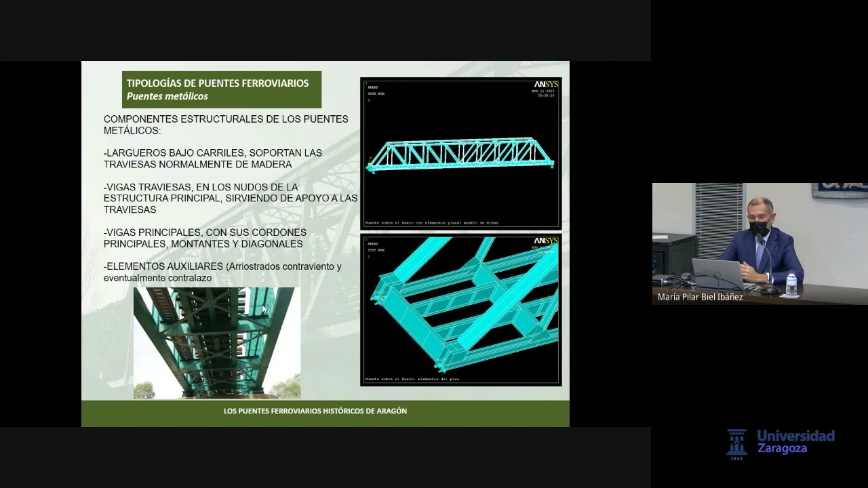Click the photo of the bridge underside
The image size is (868, 488).
(217, 343)
